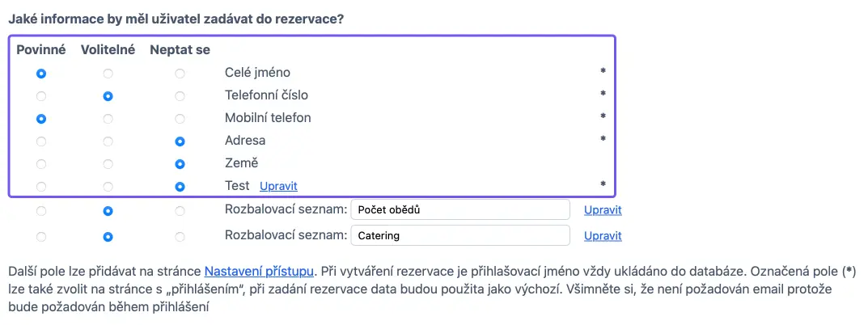
Task: Set Země to Volitelné
Action: 108,164
